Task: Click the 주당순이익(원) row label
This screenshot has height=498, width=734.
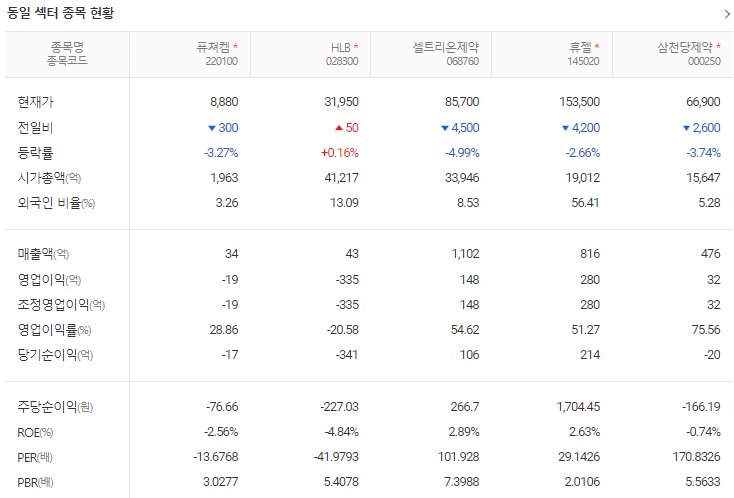Action: point(55,407)
